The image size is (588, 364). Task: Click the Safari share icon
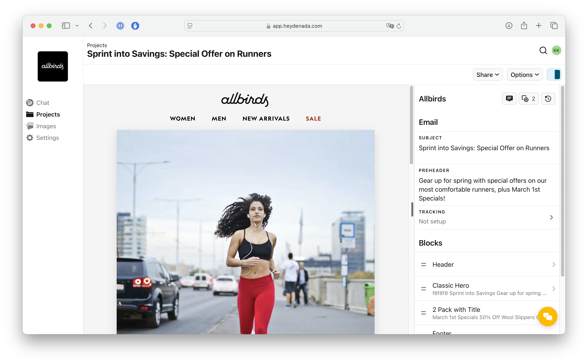(x=524, y=26)
